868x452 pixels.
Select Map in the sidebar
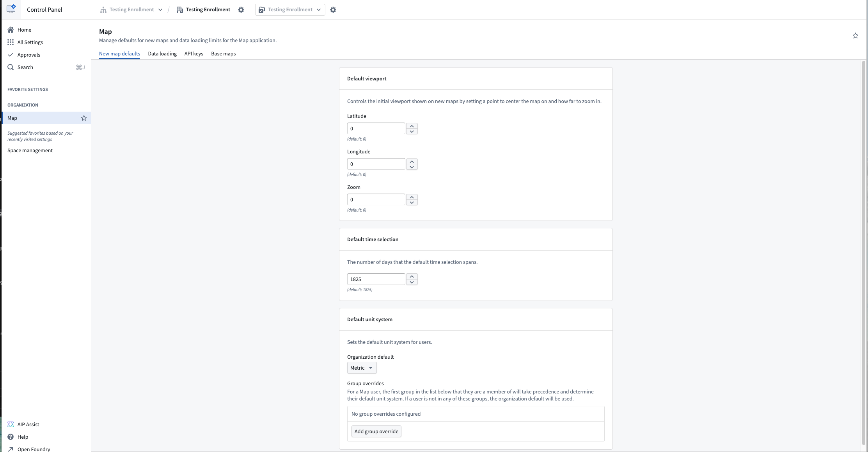(x=46, y=118)
